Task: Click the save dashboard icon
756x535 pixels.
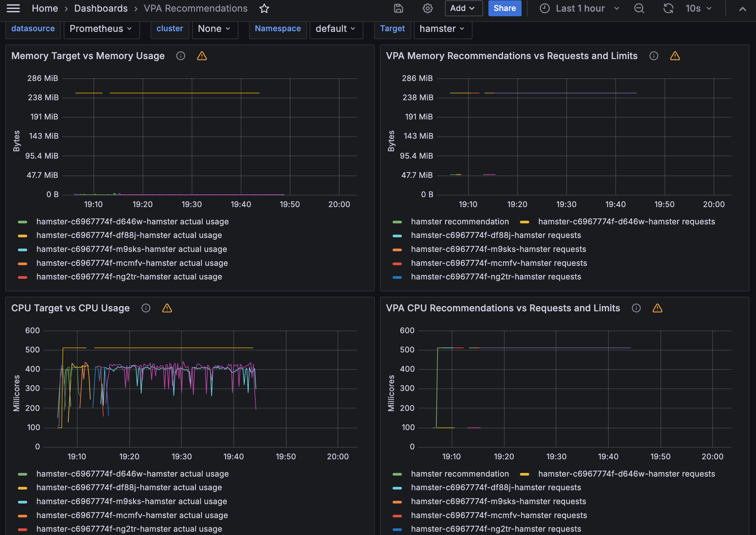Action: coord(398,8)
